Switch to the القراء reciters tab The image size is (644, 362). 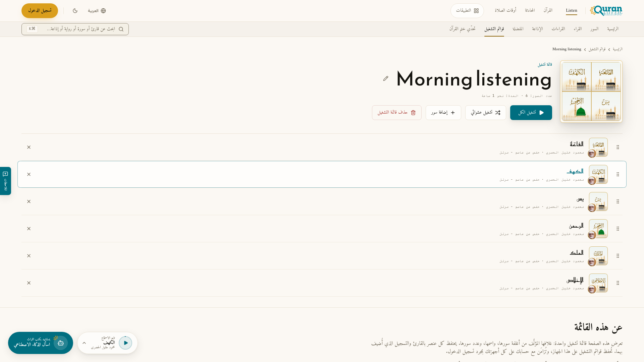click(578, 29)
